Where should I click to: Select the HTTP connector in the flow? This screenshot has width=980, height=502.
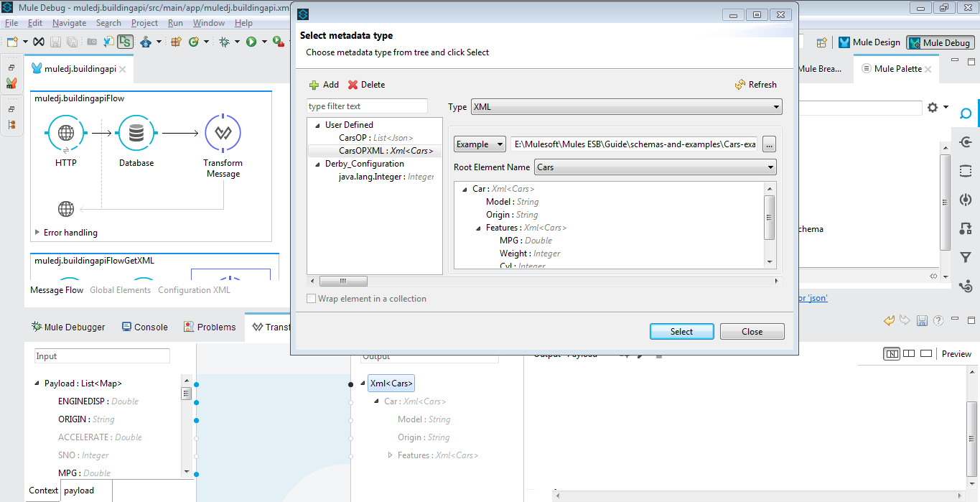coord(66,133)
